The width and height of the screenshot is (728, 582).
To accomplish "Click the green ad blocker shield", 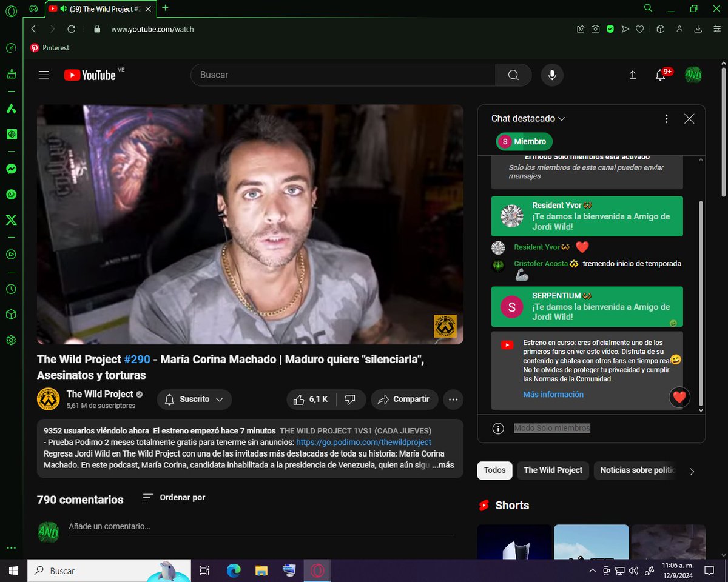I will pos(610,29).
